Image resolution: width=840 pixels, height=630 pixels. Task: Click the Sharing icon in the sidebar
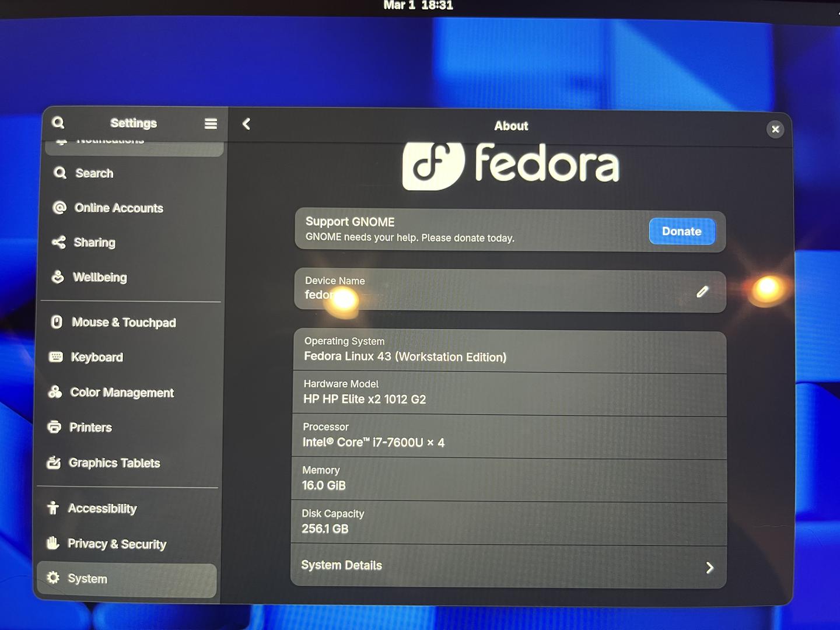point(58,242)
